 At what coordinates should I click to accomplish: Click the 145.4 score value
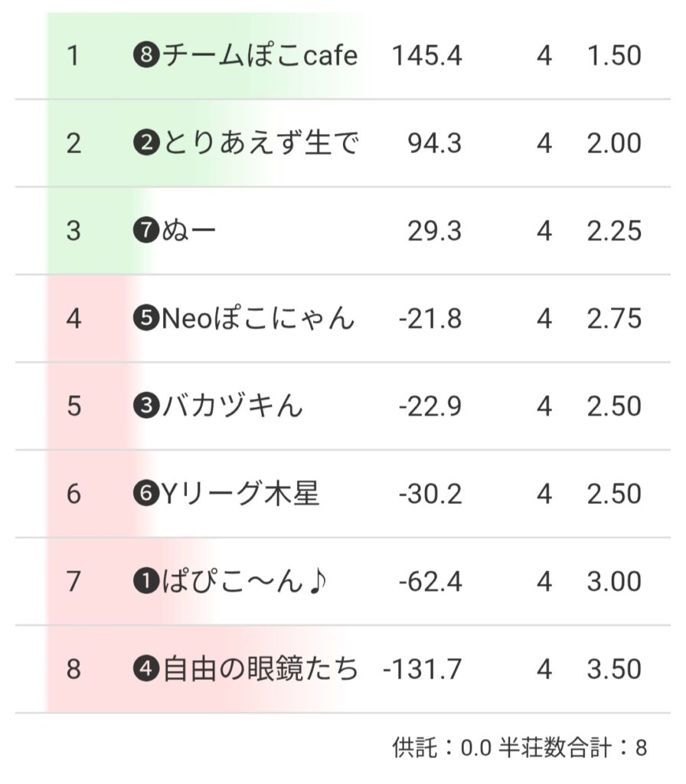tap(427, 56)
